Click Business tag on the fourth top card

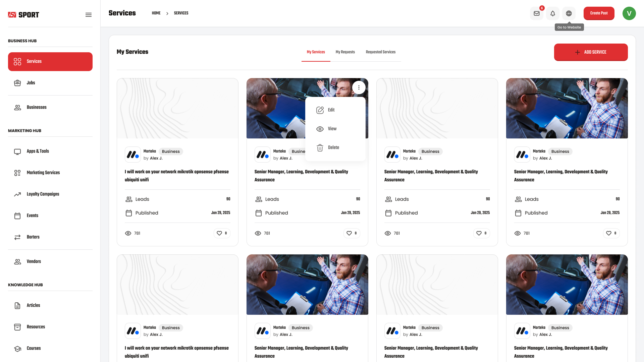point(560,152)
